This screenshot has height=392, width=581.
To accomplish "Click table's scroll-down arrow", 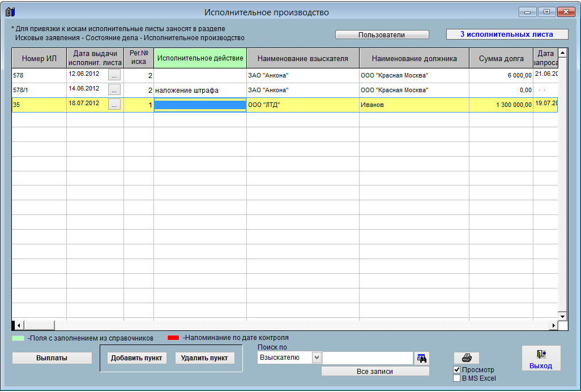I will [562, 316].
